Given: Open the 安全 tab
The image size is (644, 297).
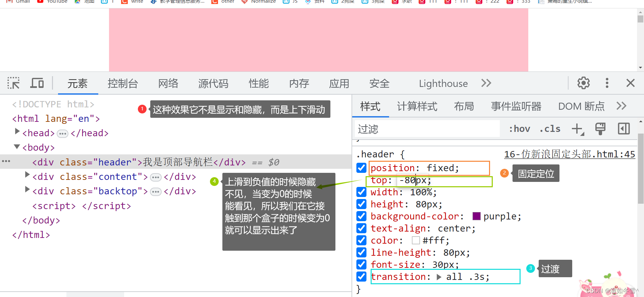Looking at the screenshot, I should click(x=379, y=83).
